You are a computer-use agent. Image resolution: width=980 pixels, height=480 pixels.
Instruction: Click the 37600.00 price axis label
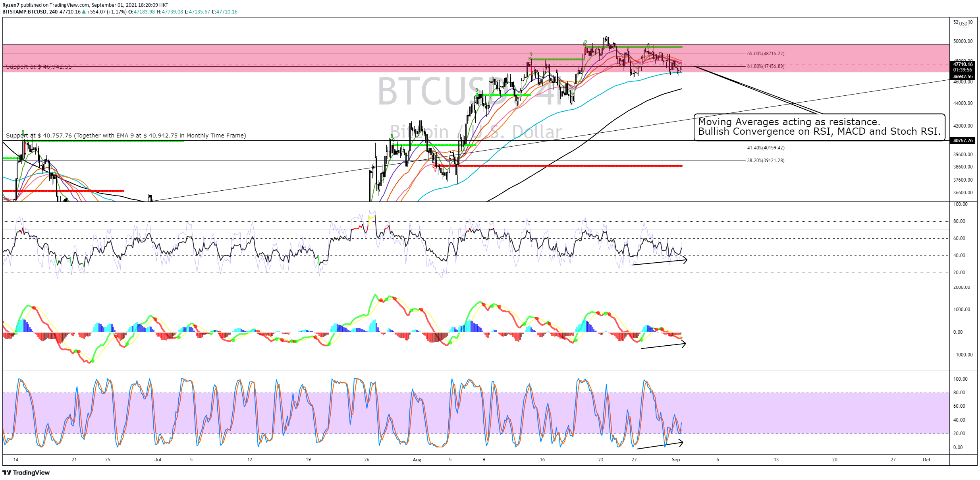click(x=963, y=180)
